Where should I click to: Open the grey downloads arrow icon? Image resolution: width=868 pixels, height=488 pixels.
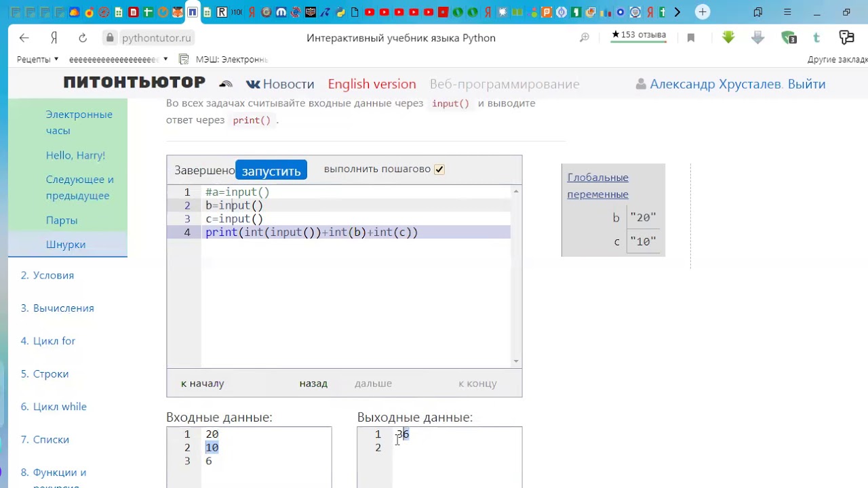(758, 38)
